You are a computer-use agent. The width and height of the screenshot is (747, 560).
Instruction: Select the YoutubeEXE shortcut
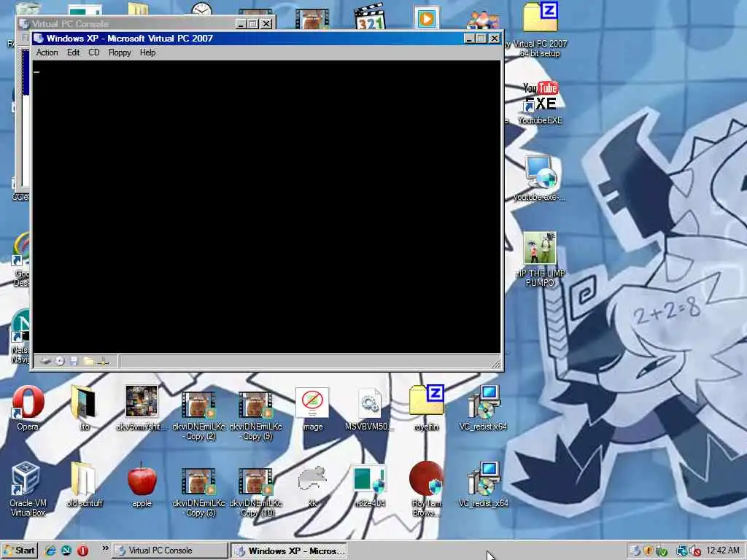coord(541,103)
